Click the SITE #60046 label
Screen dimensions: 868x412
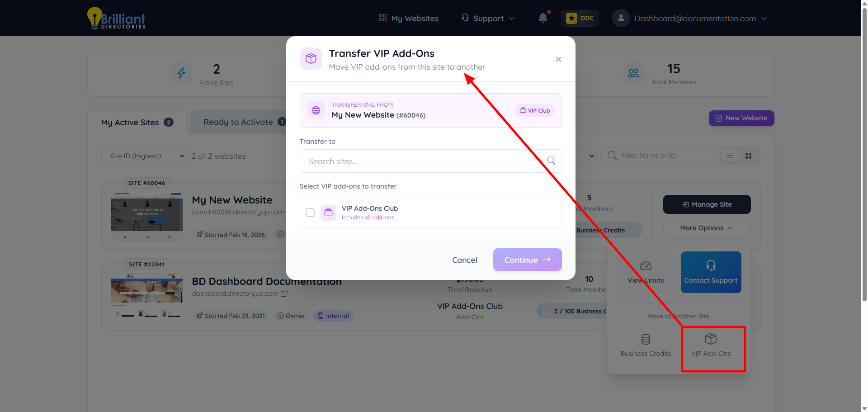(146, 183)
